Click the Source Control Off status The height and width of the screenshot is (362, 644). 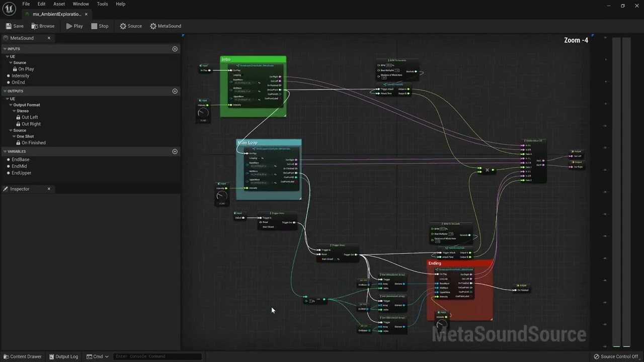click(x=616, y=356)
